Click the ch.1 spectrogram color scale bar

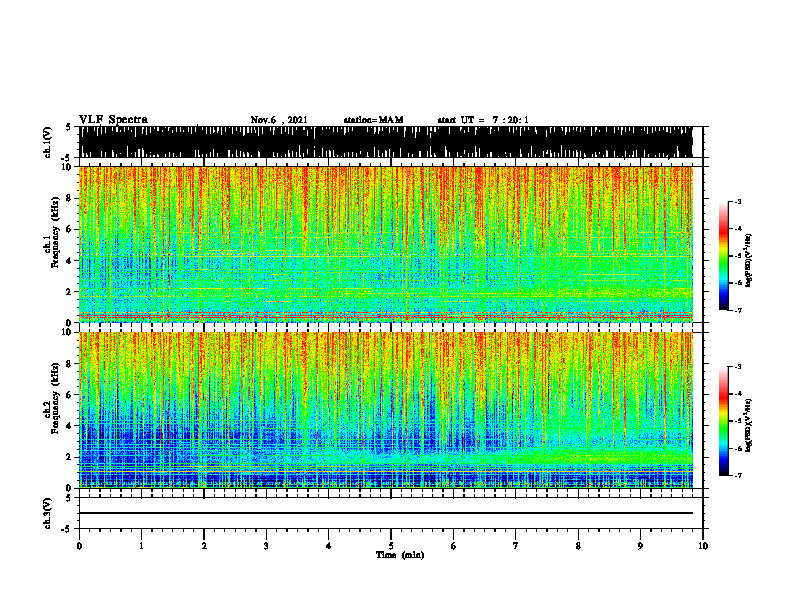[x=723, y=256]
